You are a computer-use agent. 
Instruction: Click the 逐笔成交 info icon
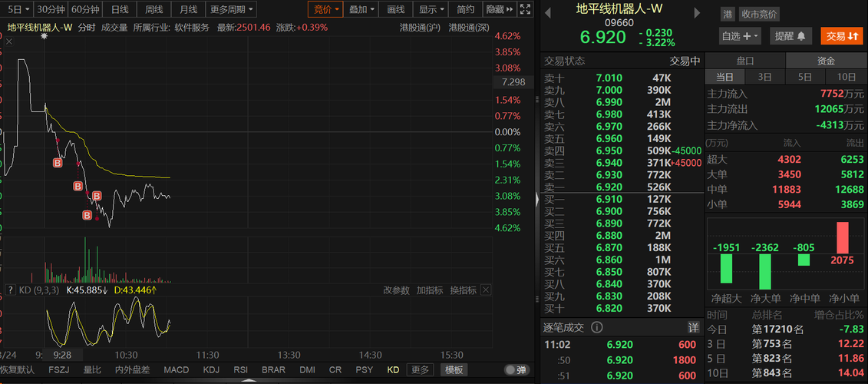point(597,327)
